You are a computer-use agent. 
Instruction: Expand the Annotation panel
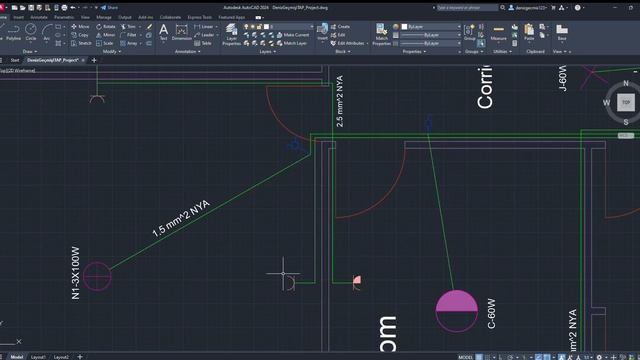(187, 52)
